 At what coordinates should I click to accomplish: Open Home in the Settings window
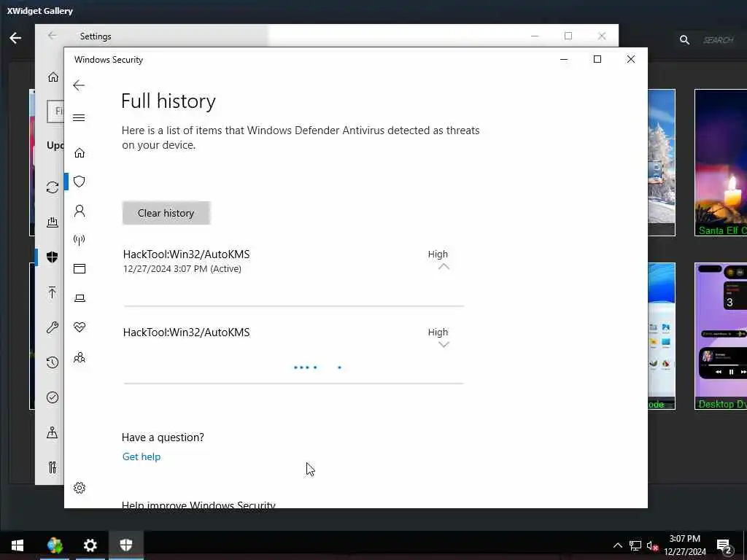pos(53,77)
